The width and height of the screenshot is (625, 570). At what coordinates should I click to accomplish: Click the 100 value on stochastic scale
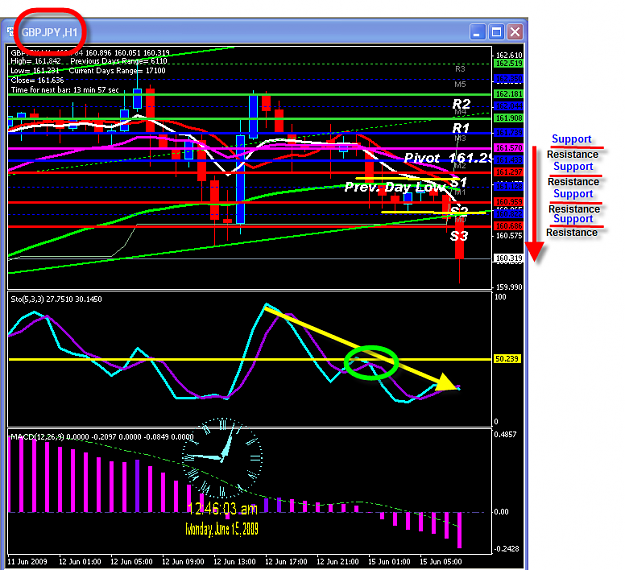click(500, 297)
